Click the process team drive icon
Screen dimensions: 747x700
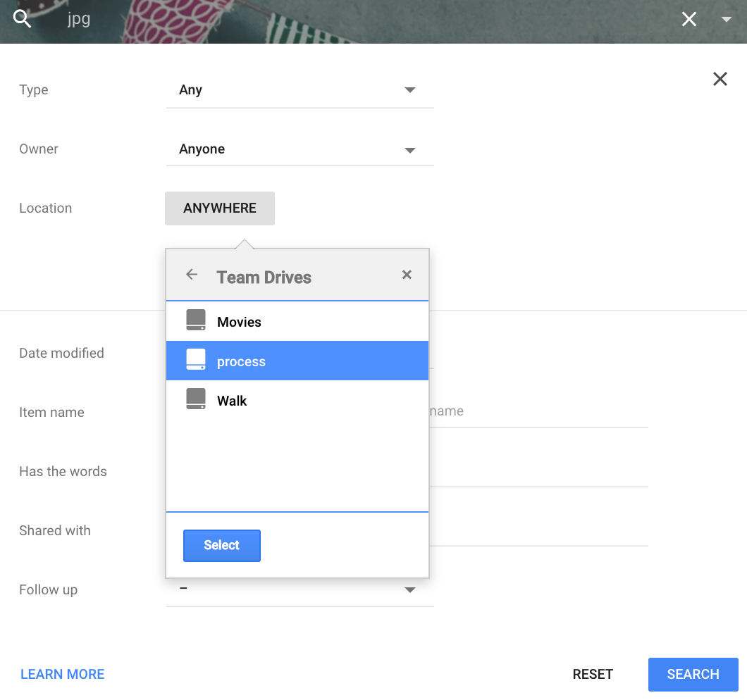point(195,361)
